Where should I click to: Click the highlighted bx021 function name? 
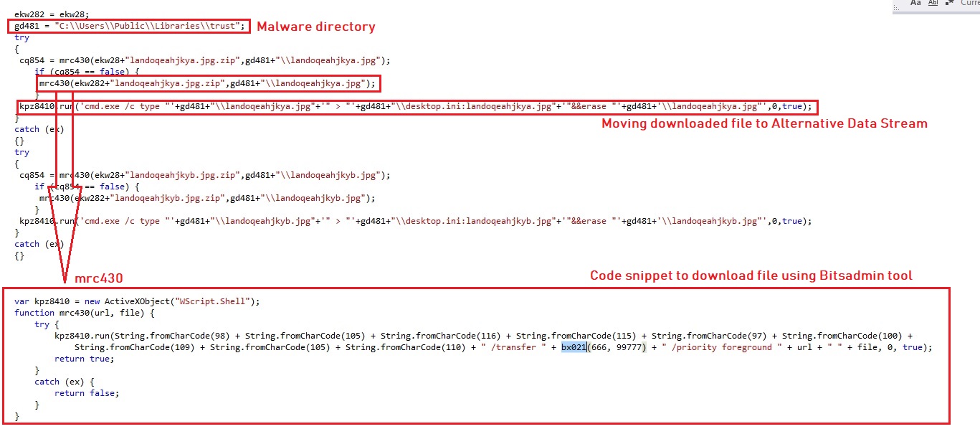click(574, 347)
